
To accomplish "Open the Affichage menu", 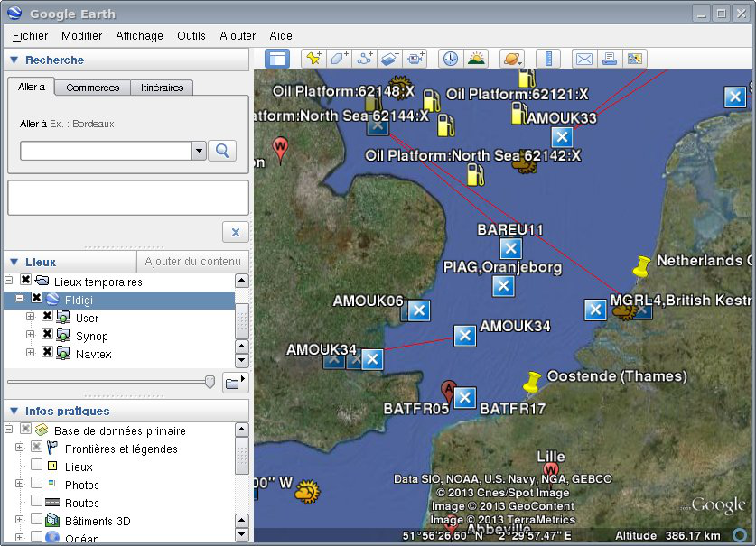I will tap(139, 36).
